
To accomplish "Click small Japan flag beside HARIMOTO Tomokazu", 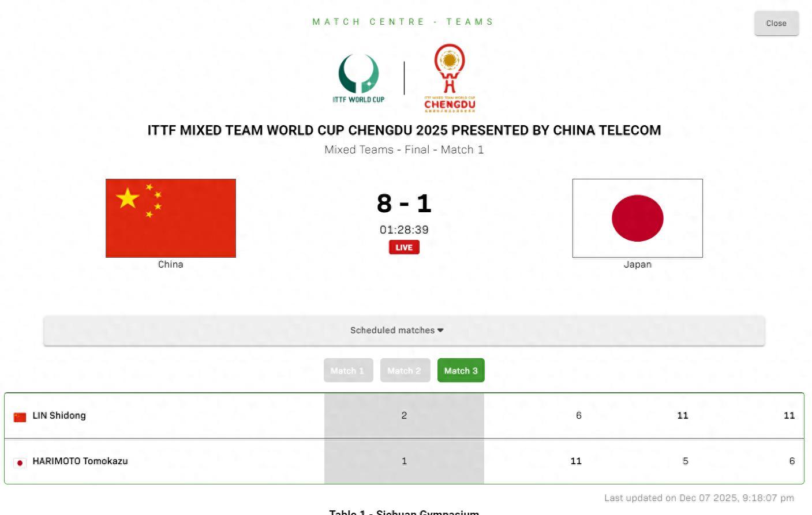I will [x=20, y=462].
